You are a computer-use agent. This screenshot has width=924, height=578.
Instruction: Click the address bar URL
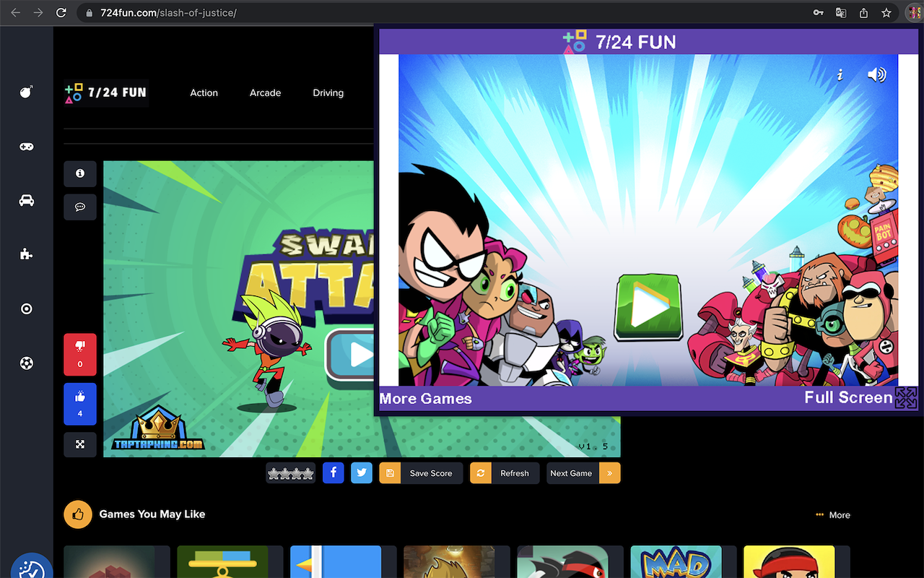pos(168,13)
